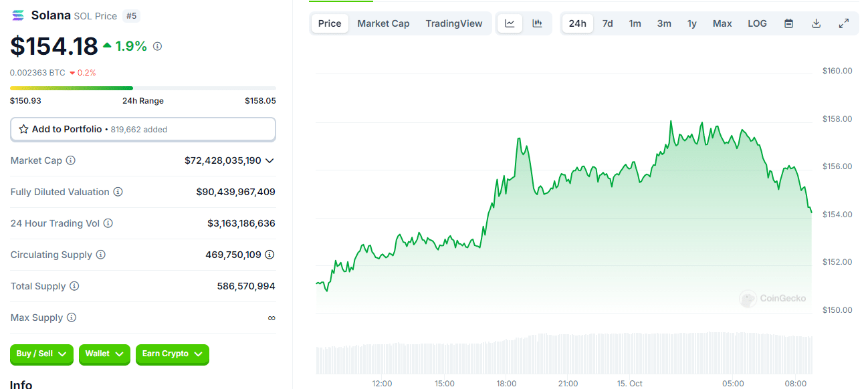The image size is (868, 389).
Task: Expand chart to fullscreen icon
Action: coord(844,23)
